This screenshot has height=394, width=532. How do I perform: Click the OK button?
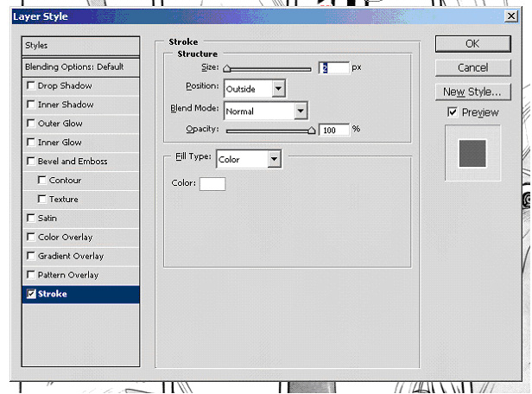[472, 44]
